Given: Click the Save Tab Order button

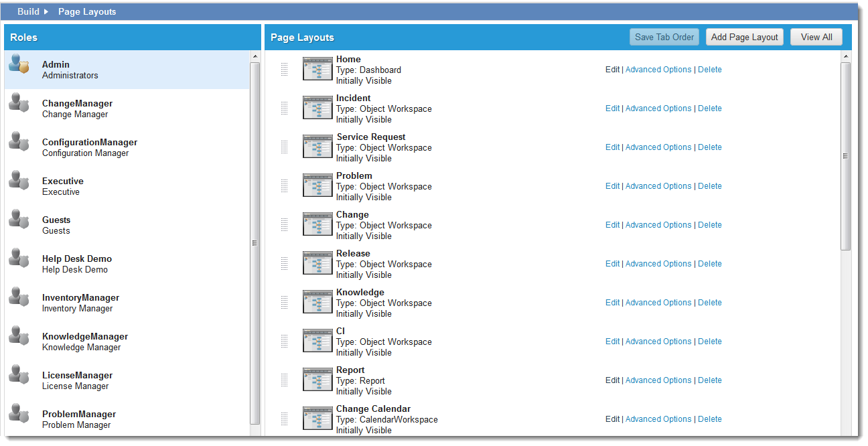Looking at the screenshot, I should tap(664, 38).
